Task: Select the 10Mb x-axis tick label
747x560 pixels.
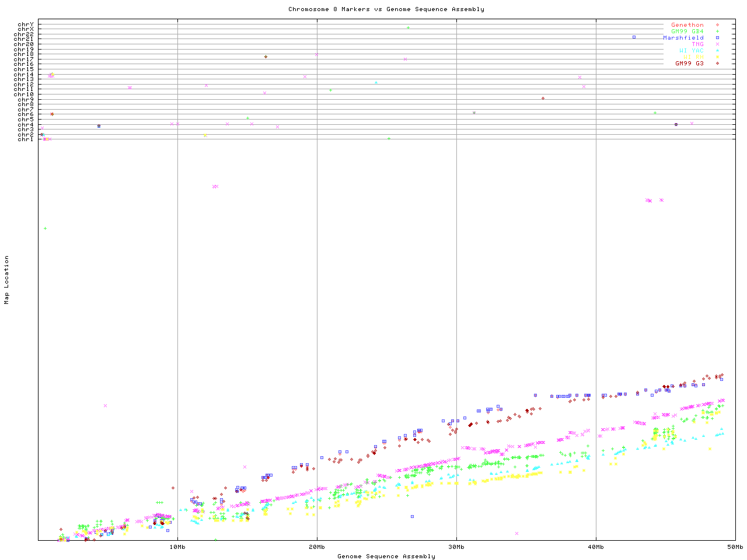Action: coord(177,547)
